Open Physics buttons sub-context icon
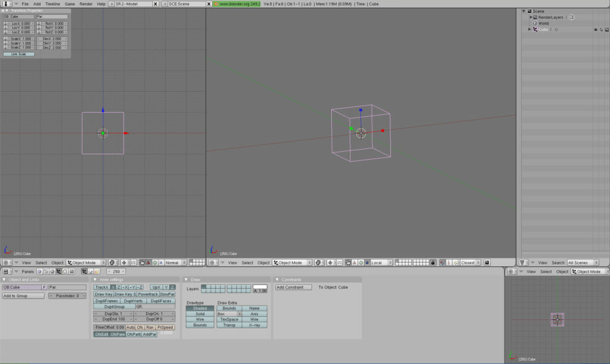This screenshot has height=364, width=610. (91, 272)
